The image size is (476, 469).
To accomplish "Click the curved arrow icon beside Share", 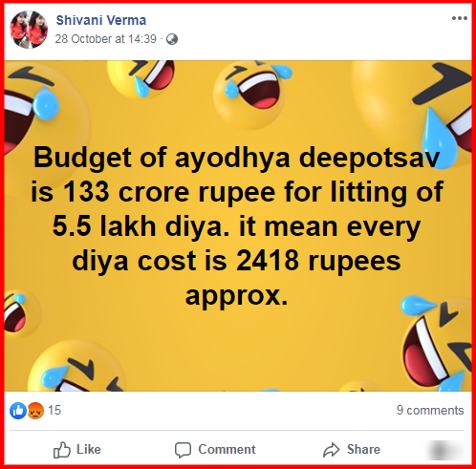I will (332, 450).
